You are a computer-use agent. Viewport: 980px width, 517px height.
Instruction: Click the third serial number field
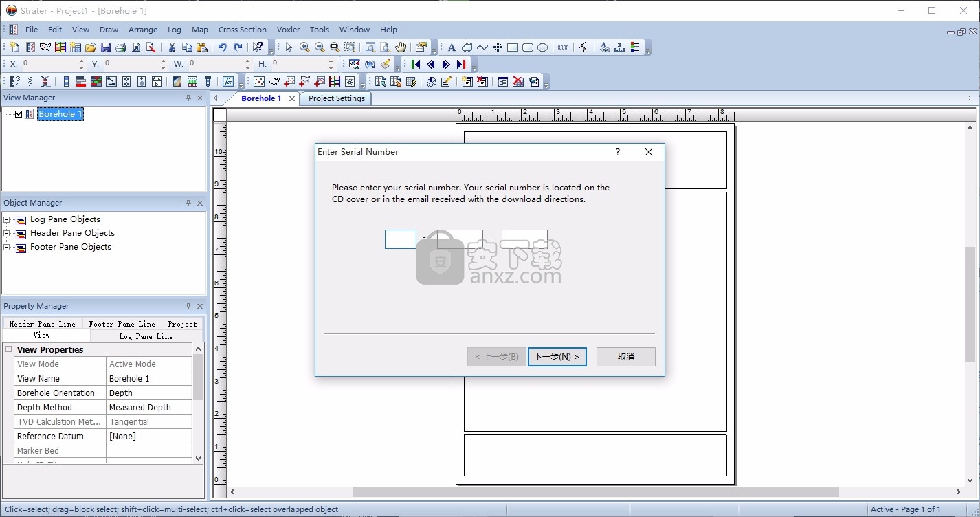pyautogui.click(x=525, y=239)
